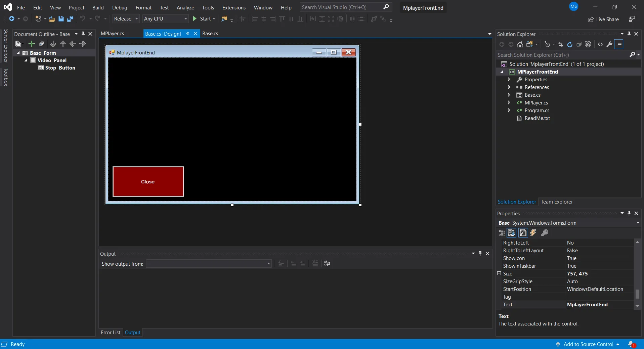
Task: Click the green plus icon in Document Outline
Action: pyautogui.click(x=32, y=44)
